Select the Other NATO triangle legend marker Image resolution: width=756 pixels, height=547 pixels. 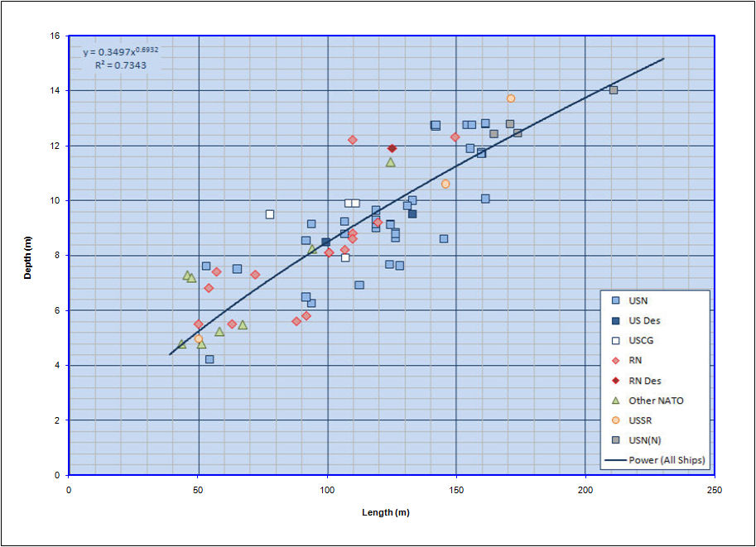[x=615, y=401]
